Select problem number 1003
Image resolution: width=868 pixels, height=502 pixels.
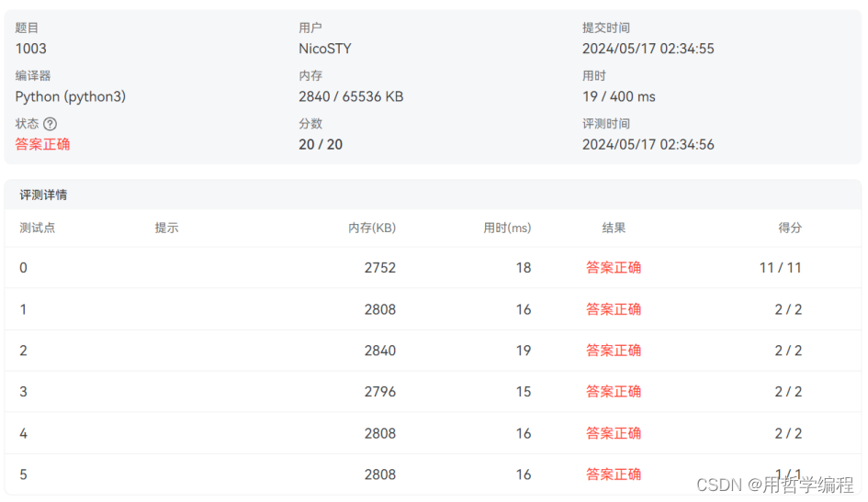[x=31, y=49]
